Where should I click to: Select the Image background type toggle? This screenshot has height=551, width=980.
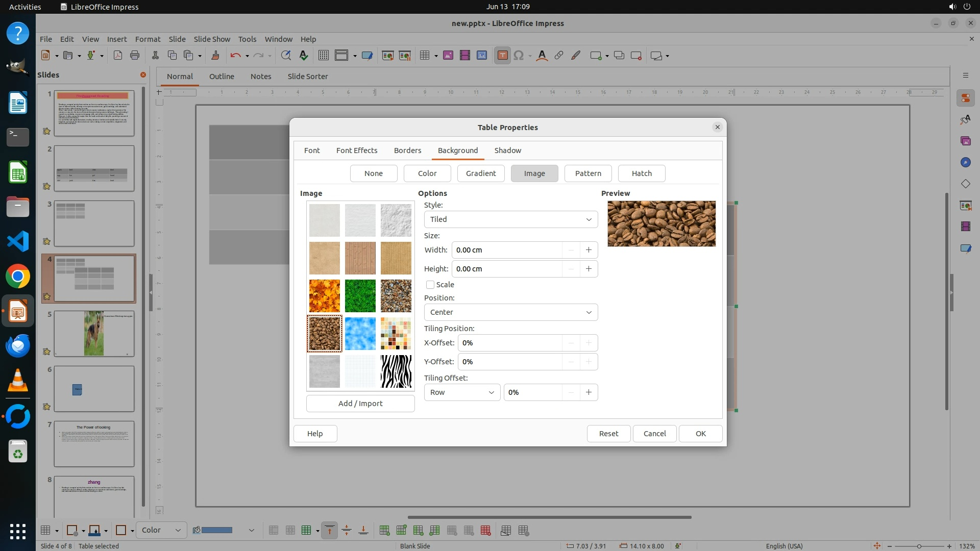(x=534, y=173)
